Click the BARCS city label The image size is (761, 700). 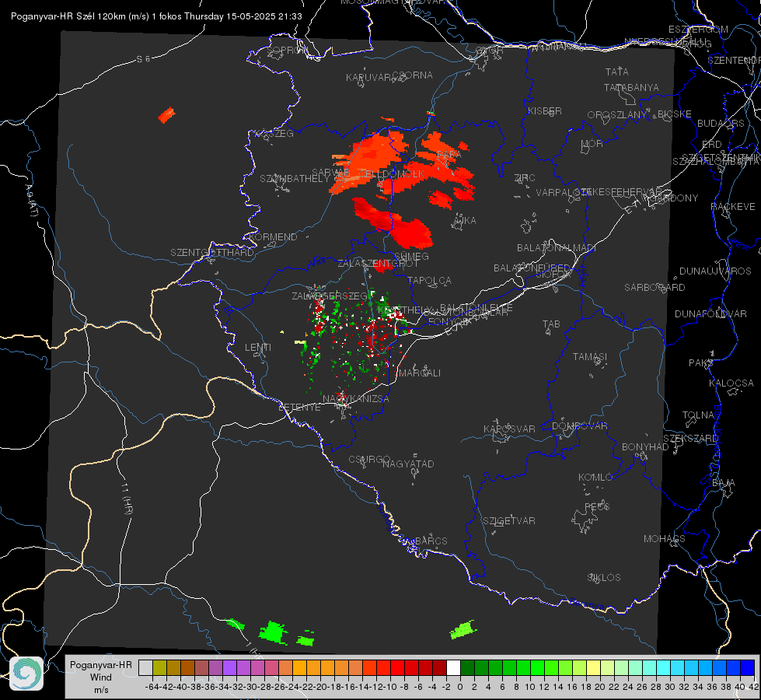tap(431, 541)
